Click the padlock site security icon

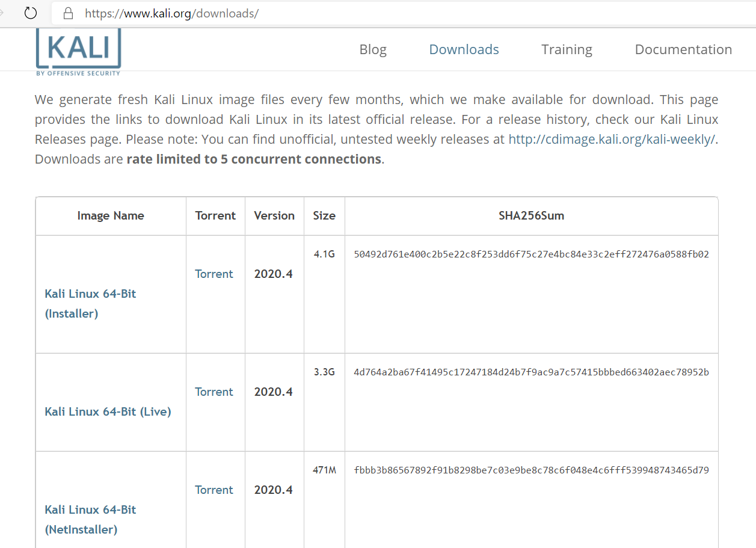click(x=68, y=13)
